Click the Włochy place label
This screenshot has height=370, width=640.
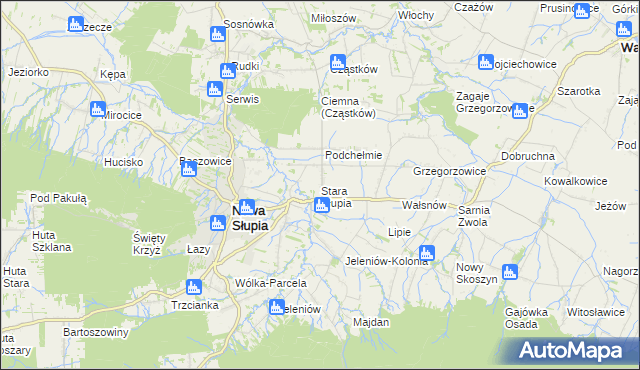click(x=416, y=16)
